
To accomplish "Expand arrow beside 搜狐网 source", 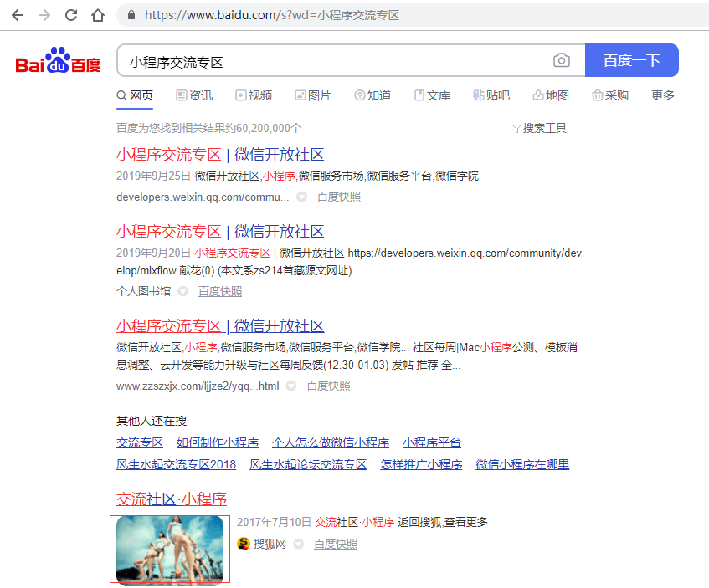I will tap(299, 544).
